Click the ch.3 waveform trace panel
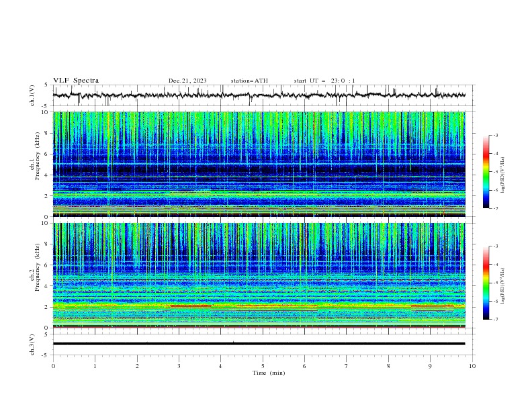532x411 pixels. coord(264,345)
